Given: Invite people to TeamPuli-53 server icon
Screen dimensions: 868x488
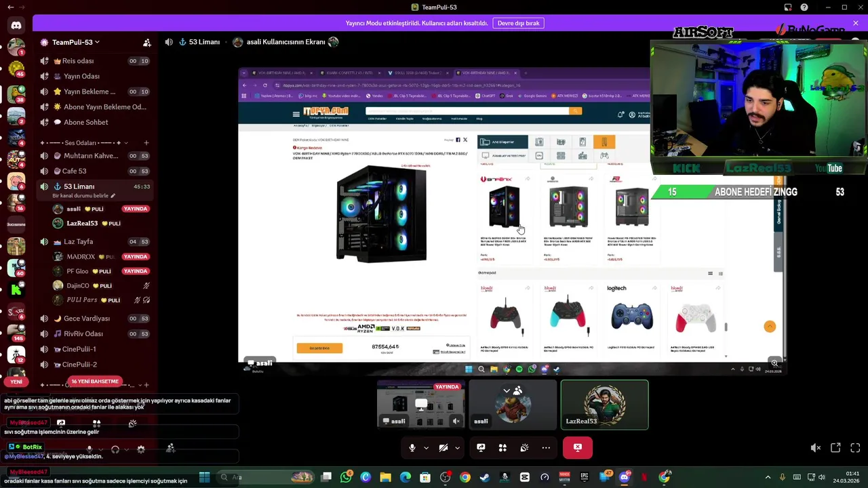Looking at the screenshot, I should point(147,43).
